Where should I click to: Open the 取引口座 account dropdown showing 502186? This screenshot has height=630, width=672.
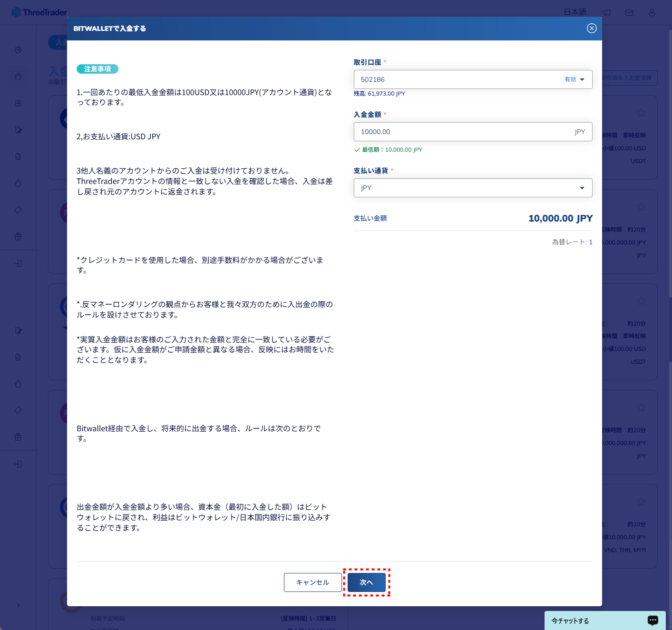pyautogui.click(x=473, y=79)
